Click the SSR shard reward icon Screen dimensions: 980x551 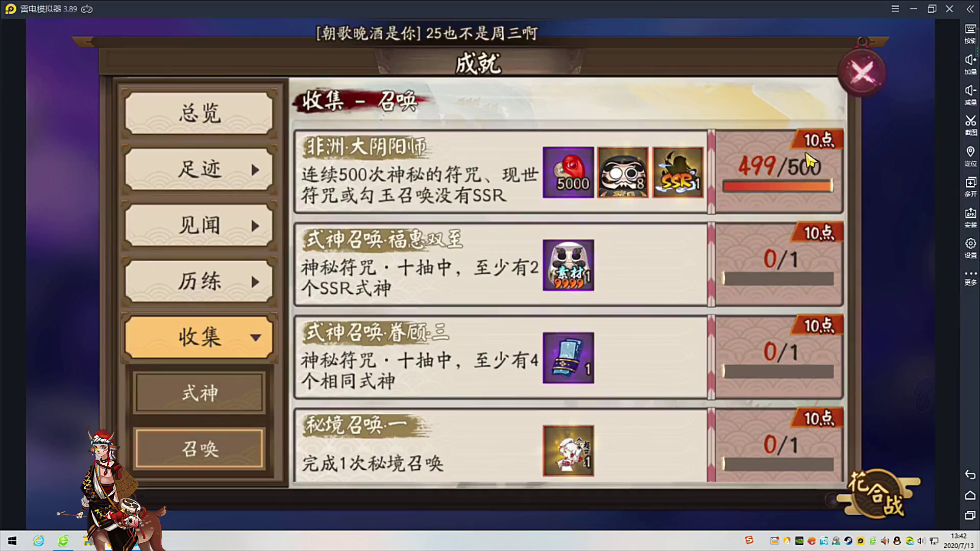point(678,172)
